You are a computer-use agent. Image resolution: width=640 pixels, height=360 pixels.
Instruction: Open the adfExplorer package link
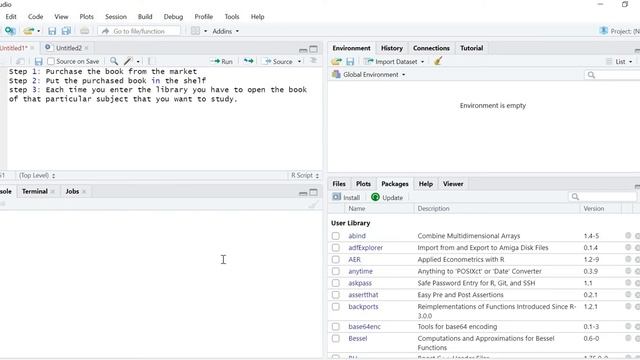365,248
